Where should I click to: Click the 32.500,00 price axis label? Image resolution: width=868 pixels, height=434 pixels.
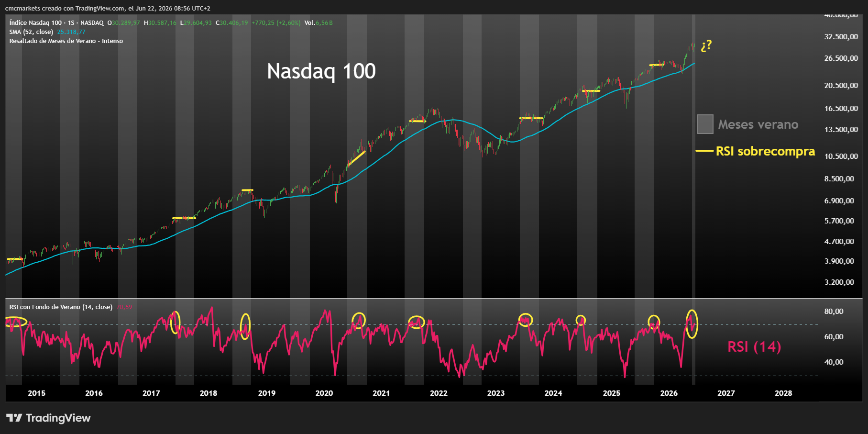(841, 36)
